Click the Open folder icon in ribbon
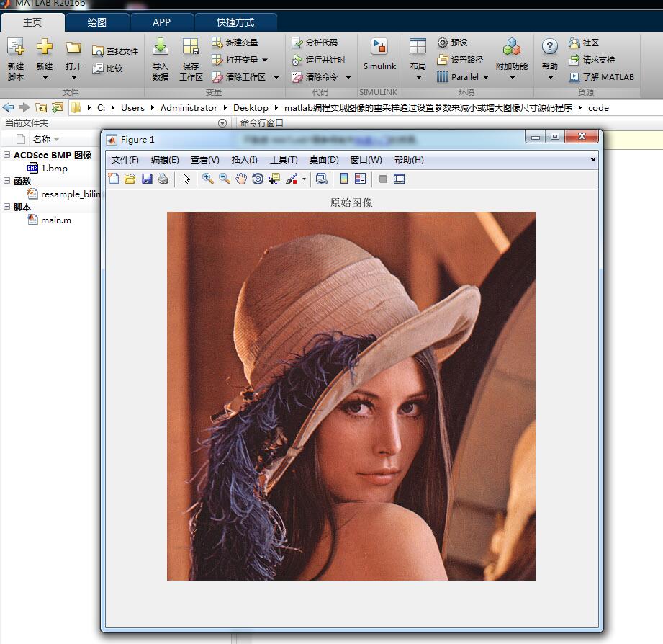663x644 pixels. click(73, 47)
